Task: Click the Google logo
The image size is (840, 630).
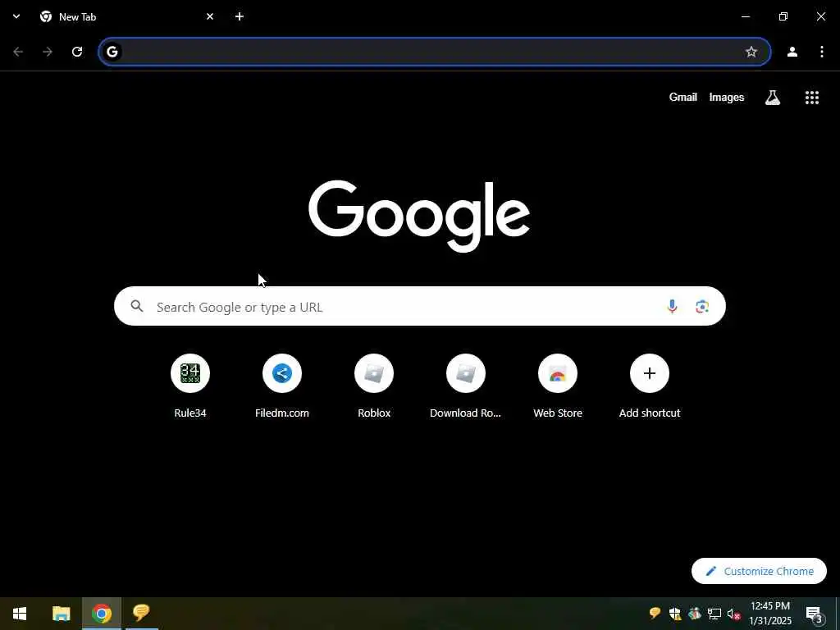Action: tap(419, 216)
